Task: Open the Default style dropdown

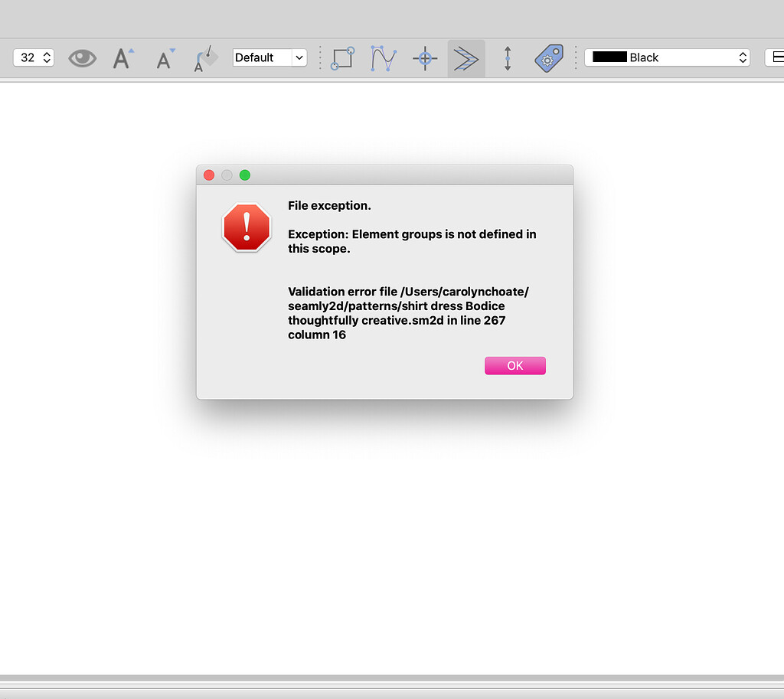Action: [269, 57]
